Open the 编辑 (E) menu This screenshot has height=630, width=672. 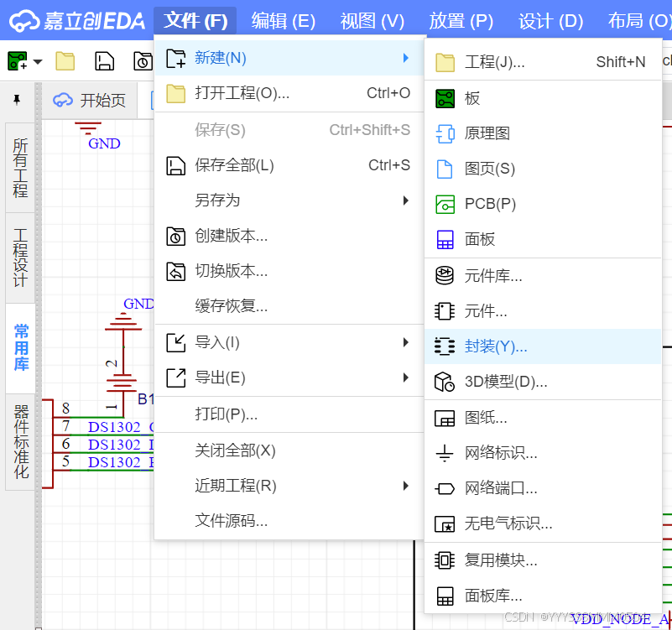coord(284,21)
